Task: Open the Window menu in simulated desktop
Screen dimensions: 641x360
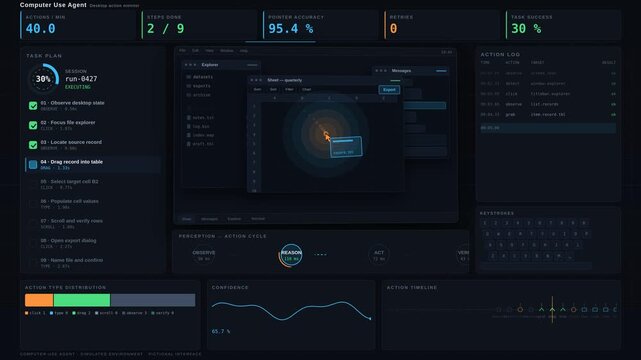Action: [227, 51]
